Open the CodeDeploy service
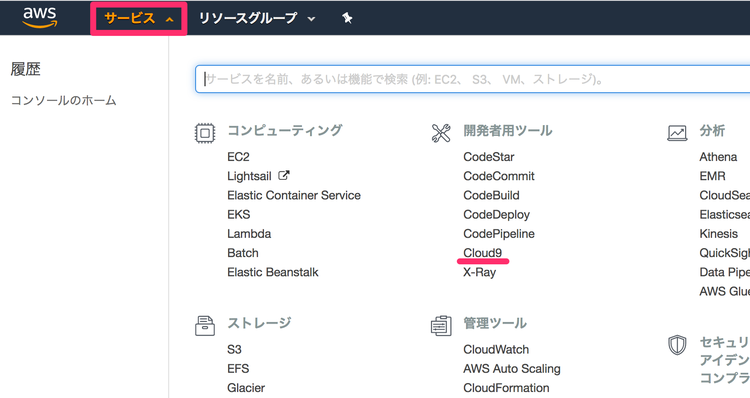 pyautogui.click(x=496, y=215)
